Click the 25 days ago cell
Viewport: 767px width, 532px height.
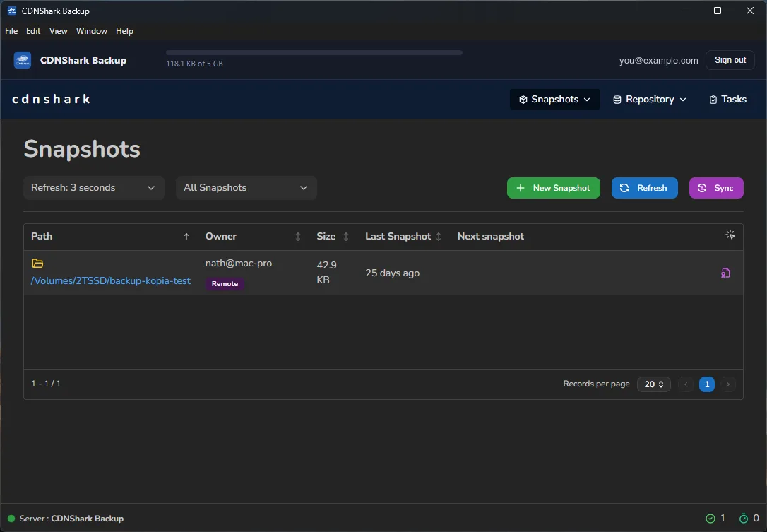point(392,273)
